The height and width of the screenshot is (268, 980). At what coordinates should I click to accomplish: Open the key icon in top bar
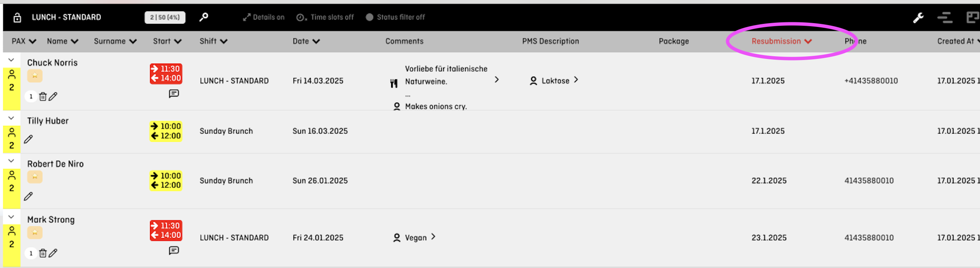pos(204,17)
